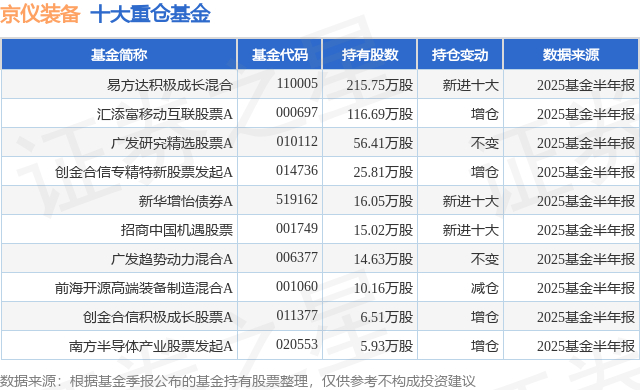This screenshot has width=640, height=390.
Task: Click the 京仪装备 title text
Action: pyautogui.click(x=40, y=14)
